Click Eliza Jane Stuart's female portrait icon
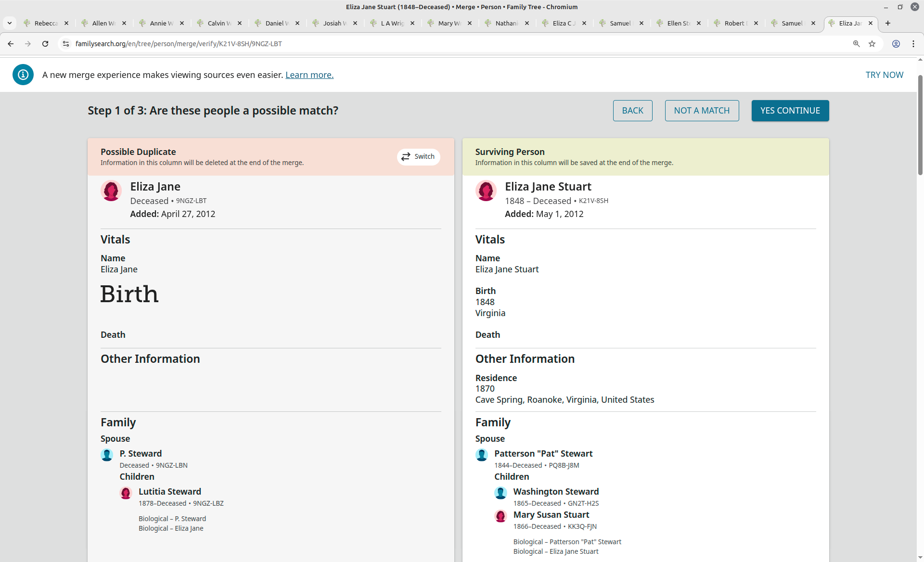The image size is (924, 562). point(486,191)
